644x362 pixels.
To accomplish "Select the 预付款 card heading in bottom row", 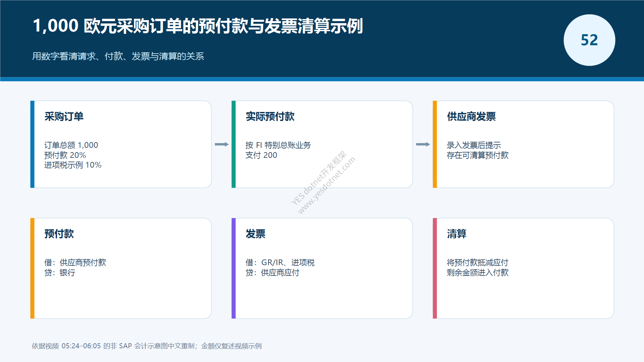I will 59,234.
